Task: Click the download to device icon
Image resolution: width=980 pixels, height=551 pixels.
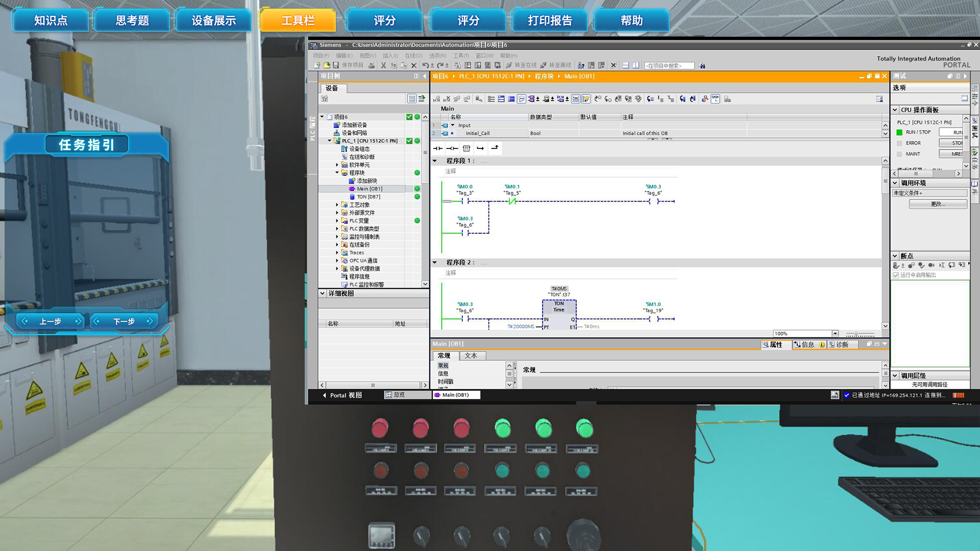Action: (468, 65)
